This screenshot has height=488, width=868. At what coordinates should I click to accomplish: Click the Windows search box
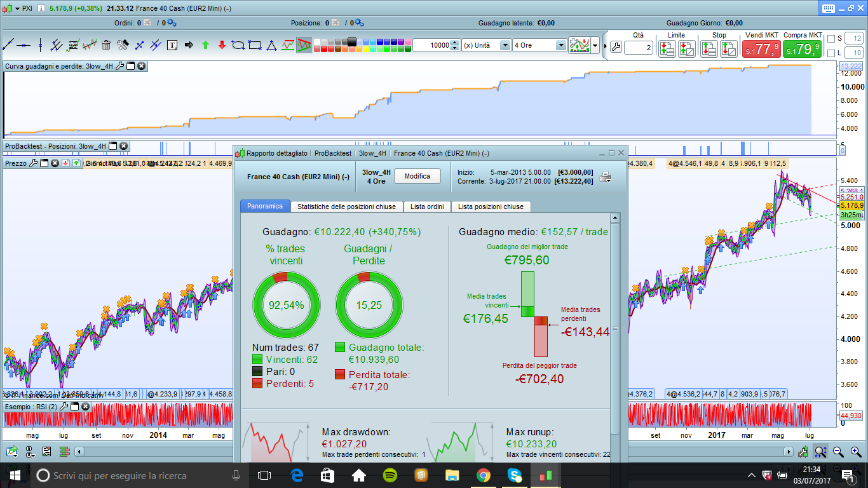click(139, 475)
